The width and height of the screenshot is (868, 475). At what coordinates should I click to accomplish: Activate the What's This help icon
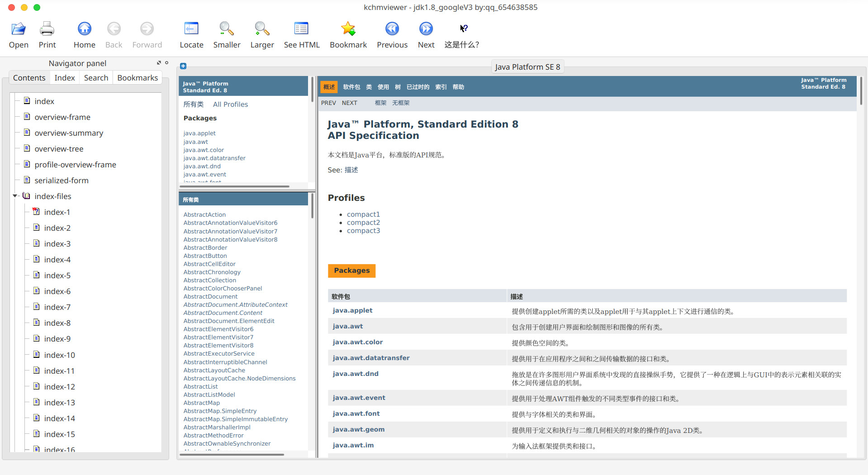(x=464, y=28)
